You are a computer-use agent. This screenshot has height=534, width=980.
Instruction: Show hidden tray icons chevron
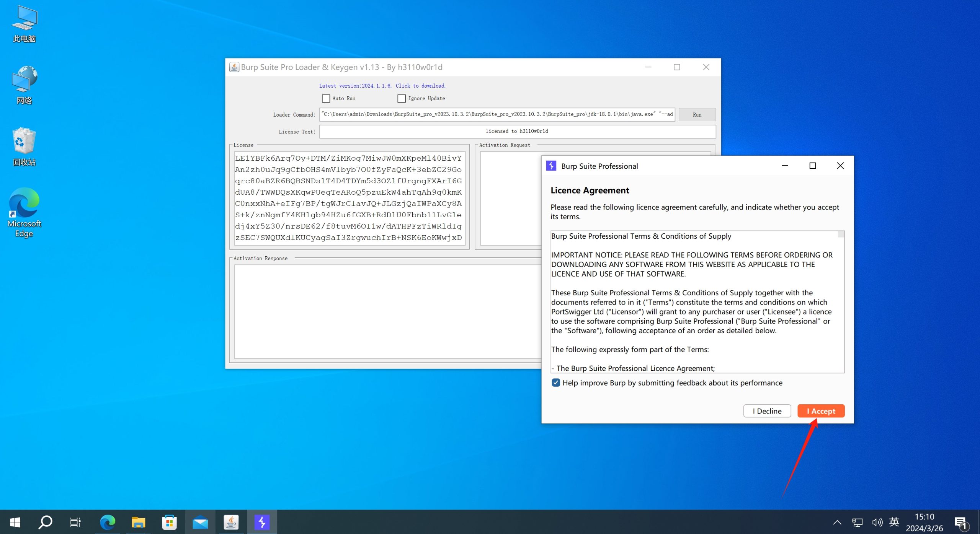tap(837, 522)
